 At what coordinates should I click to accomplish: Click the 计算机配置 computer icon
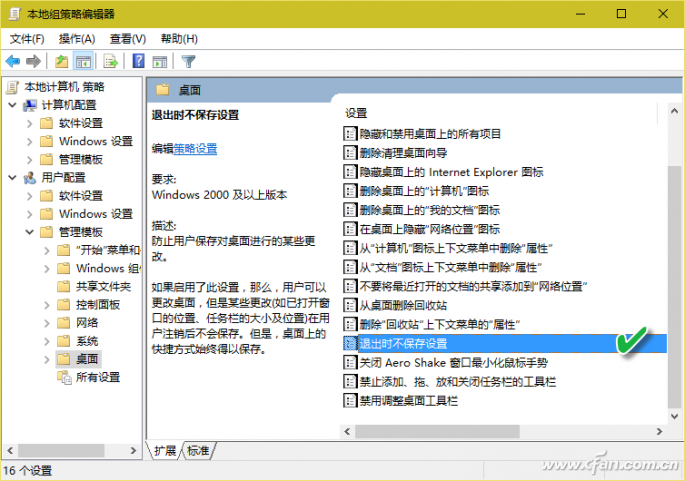tap(30, 105)
